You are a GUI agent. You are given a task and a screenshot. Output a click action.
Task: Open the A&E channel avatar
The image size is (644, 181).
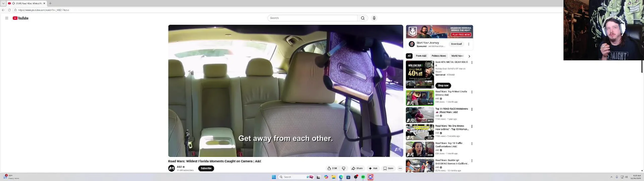point(172,168)
